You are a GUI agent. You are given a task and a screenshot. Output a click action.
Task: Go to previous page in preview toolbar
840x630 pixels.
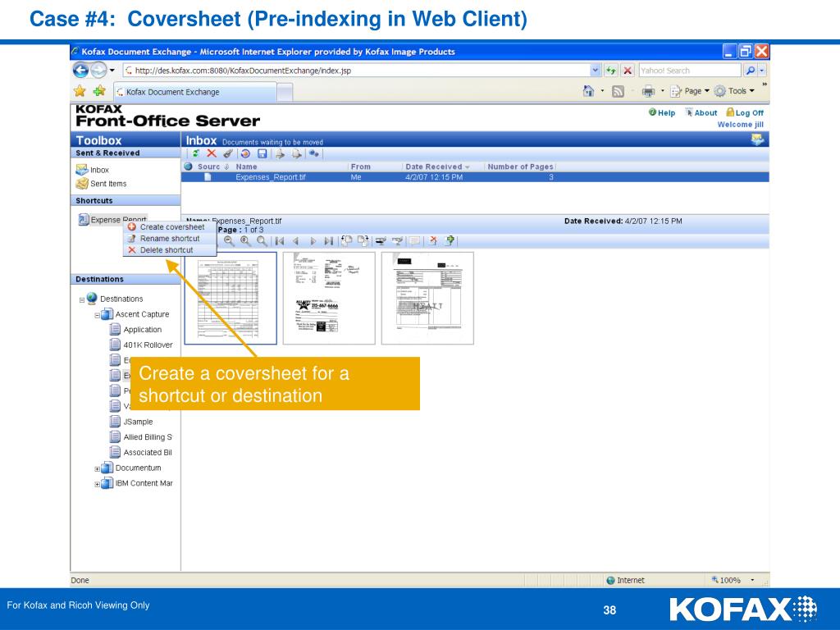(x=295, y=241)
